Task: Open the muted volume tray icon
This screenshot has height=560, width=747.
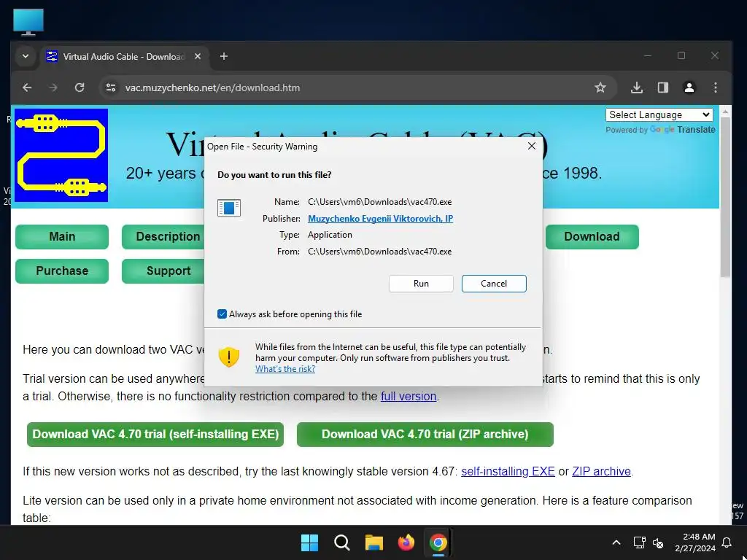Action: click(658, 542)
